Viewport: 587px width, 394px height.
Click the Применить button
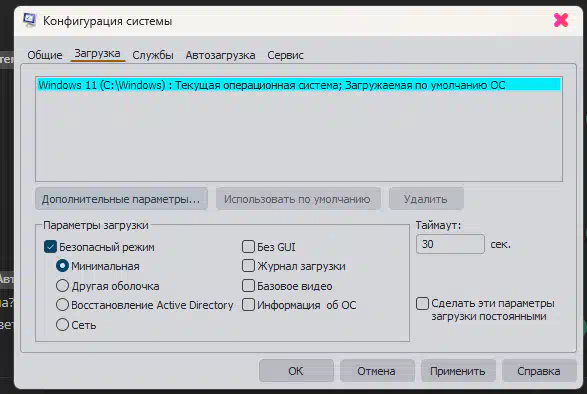pyautogui.click(x=458, y=371)
